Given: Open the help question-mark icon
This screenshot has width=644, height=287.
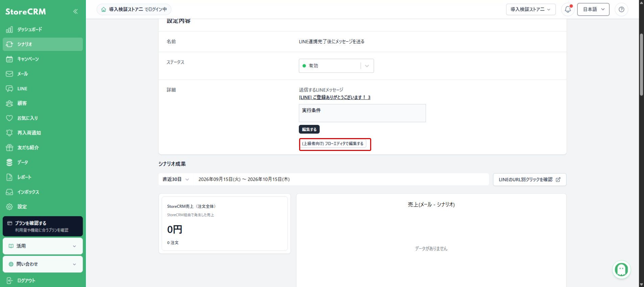Looking at the screenshot, I should coord(621,9).
